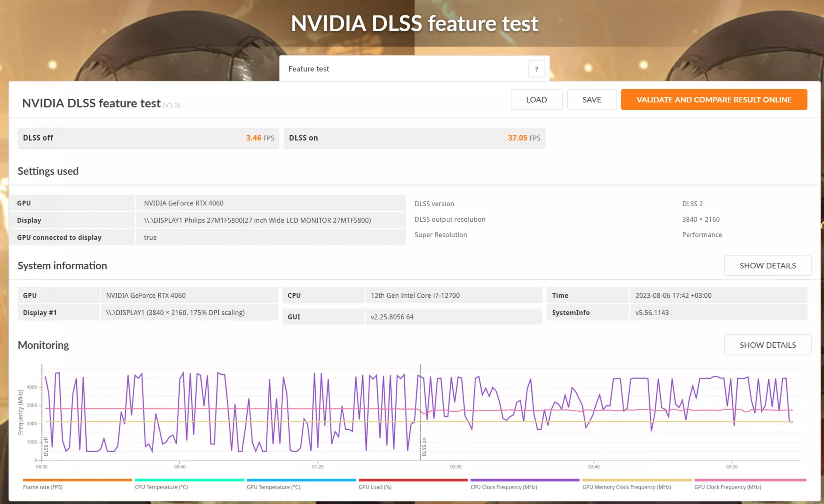Click the DLSS 2 version value
The image size is (824, 504).
point(692,204)
